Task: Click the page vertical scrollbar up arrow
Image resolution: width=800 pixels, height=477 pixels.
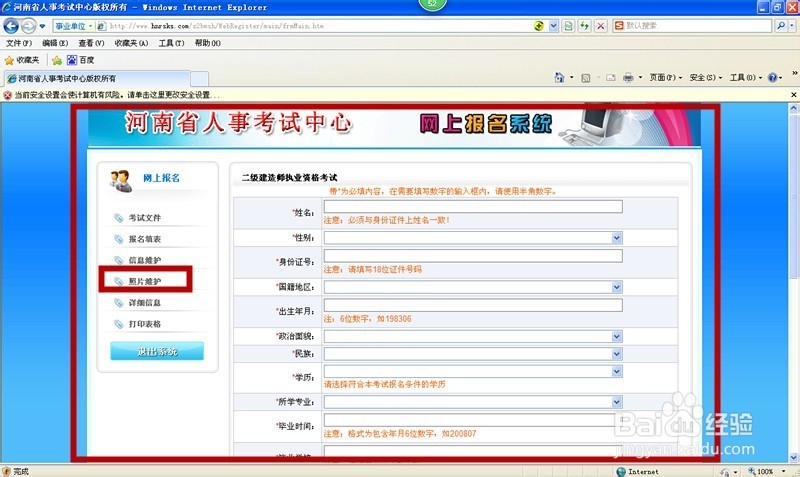Action: pyautogui.click(x=794, y=108)
